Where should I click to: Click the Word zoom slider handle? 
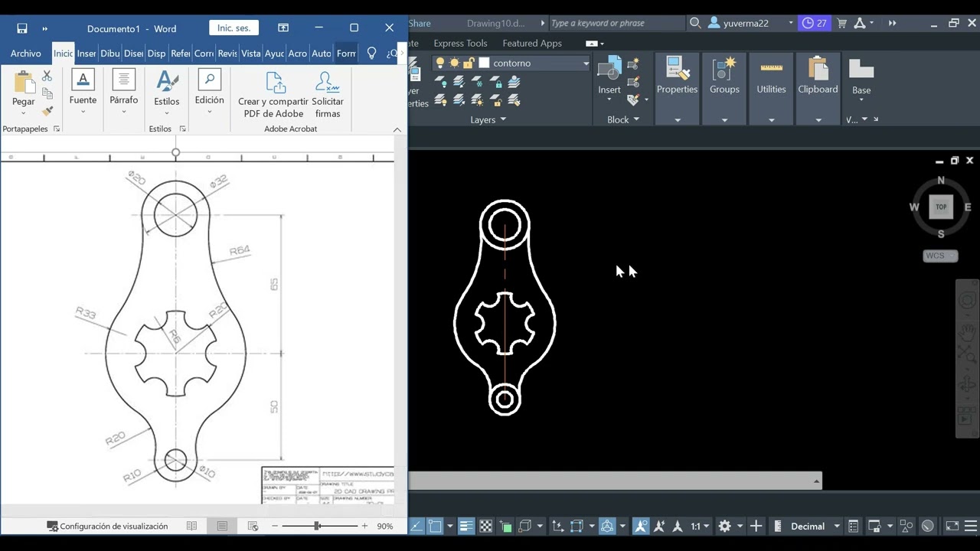pos(316,527)
